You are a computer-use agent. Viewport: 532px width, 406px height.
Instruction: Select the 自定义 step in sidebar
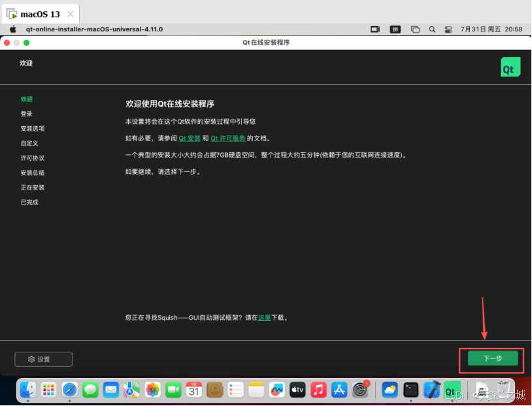tap(29, 143)
